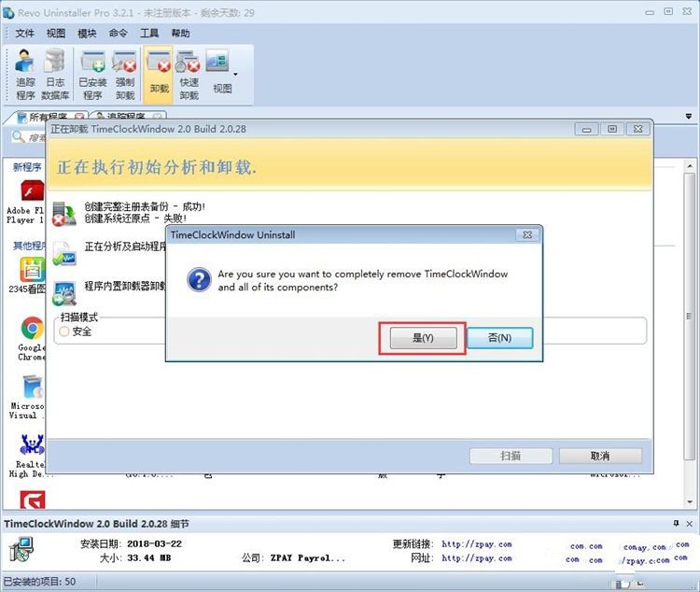This screenshot has height=592, width=700.
Task: Close the TimeClockWindow Uninstall dialog
Action: [527, 234]
